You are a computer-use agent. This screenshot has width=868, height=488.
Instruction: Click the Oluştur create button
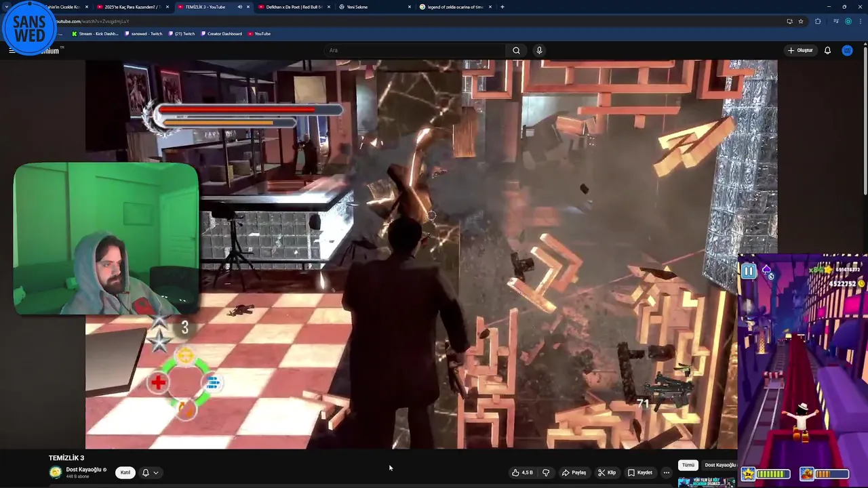coord(800,50)
